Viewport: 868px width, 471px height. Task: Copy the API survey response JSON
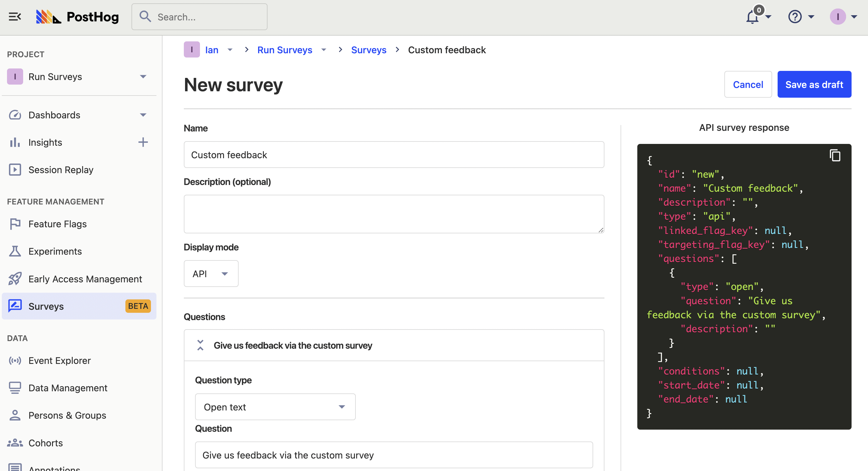(835, 155)
